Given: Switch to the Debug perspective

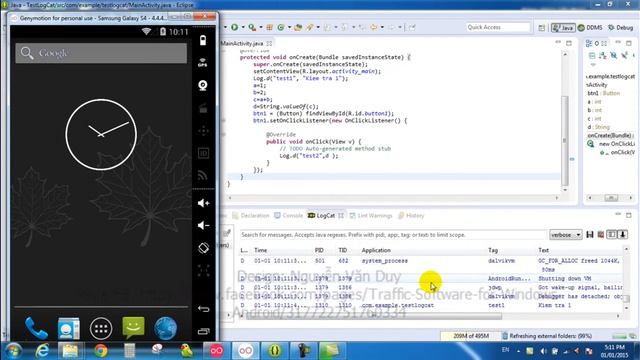Looking at the screenshot, I should tap(620, 28).
